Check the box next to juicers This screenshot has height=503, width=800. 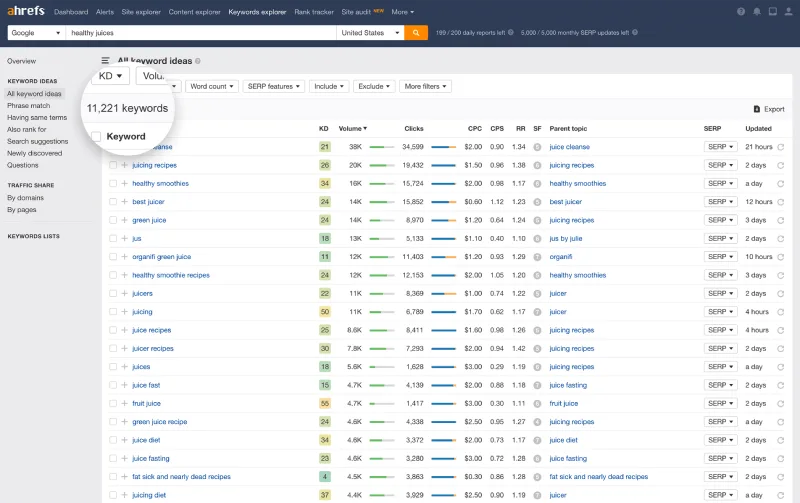tap(112, 294)
